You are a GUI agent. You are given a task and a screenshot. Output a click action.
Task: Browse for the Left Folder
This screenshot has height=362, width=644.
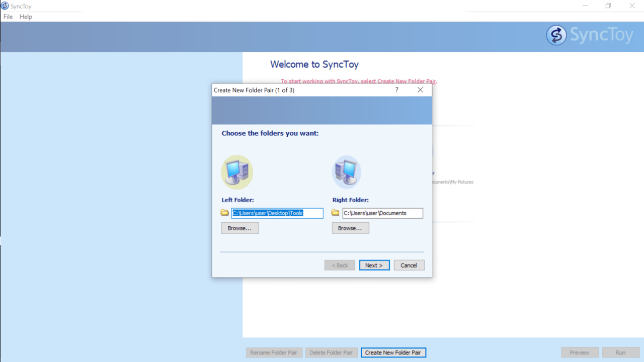tap(240, 228)
